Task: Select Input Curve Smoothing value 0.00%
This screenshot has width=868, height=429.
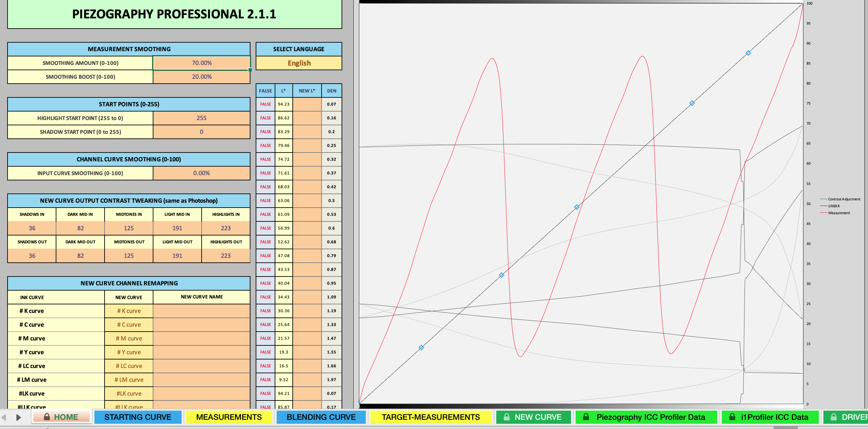Action: click(x=202, y=173)
